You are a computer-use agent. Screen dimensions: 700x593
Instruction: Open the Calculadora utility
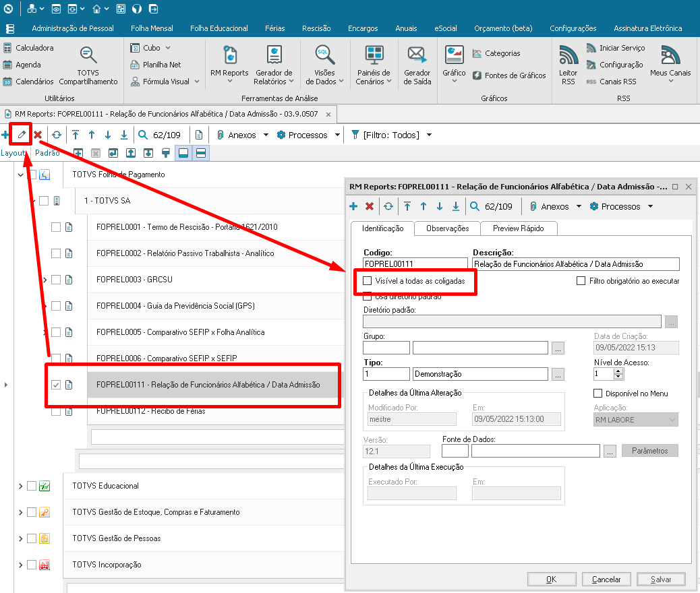tap(28, 48)
